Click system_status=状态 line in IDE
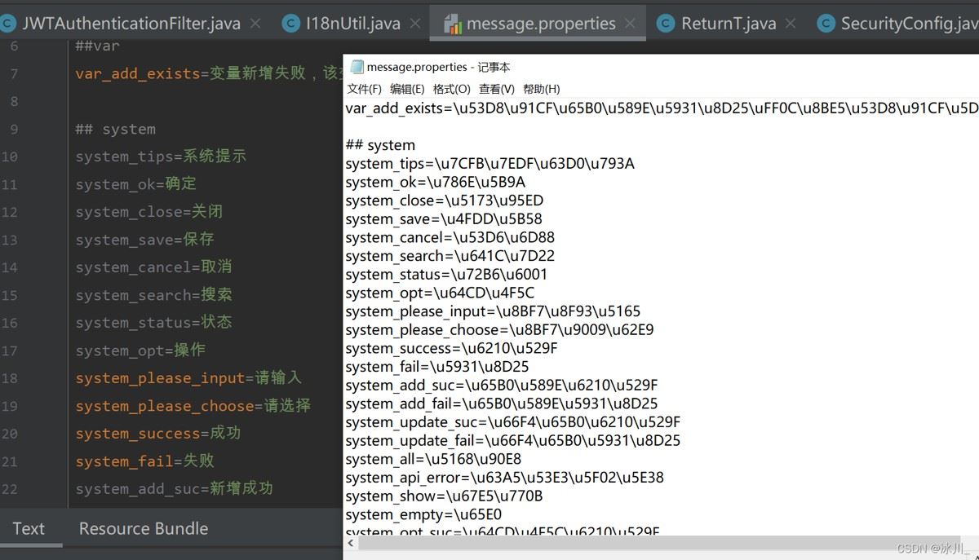 pos(154,323)
